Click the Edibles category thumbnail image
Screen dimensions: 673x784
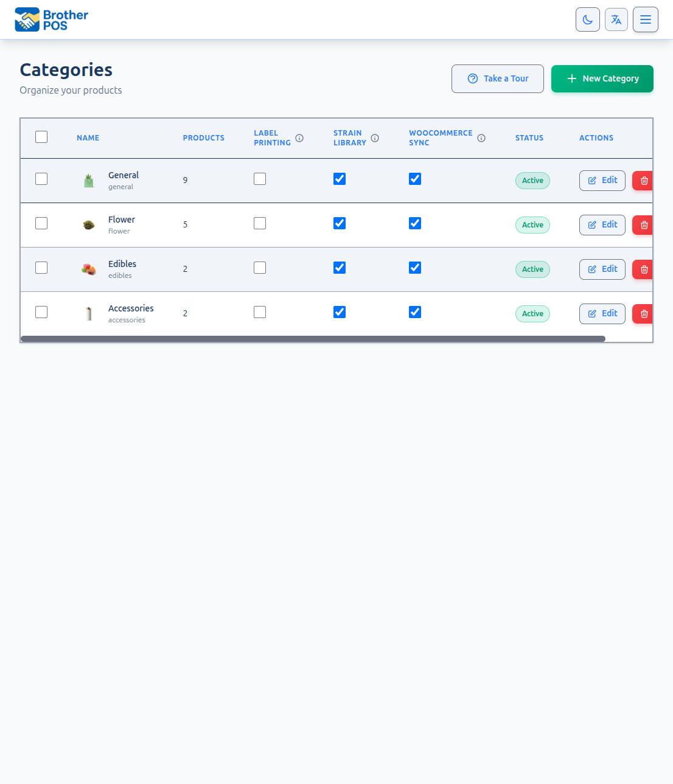89,269
